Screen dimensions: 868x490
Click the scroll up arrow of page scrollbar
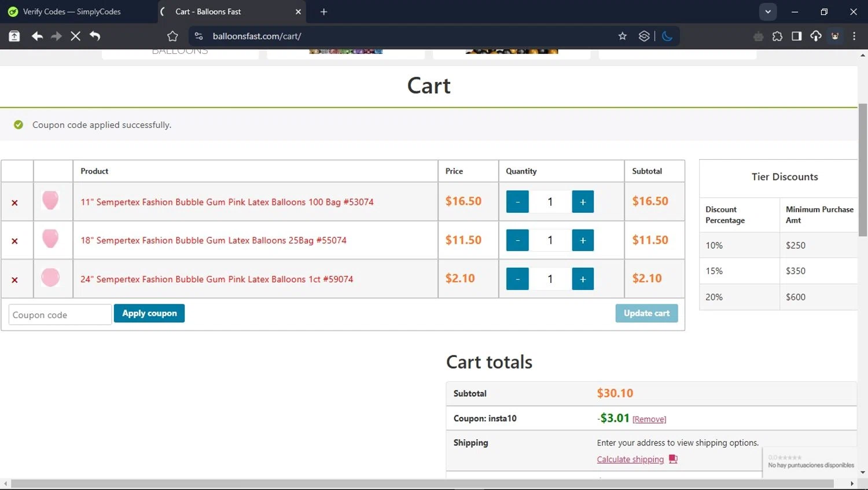pos(863,56)
